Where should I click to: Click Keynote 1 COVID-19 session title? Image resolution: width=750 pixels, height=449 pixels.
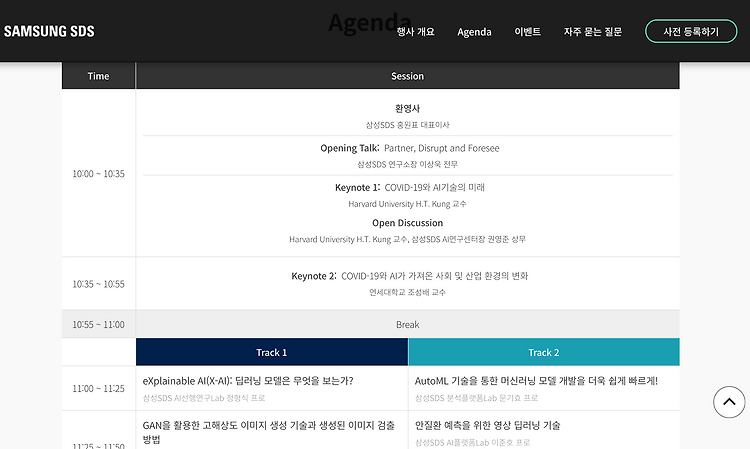point(409,187)
